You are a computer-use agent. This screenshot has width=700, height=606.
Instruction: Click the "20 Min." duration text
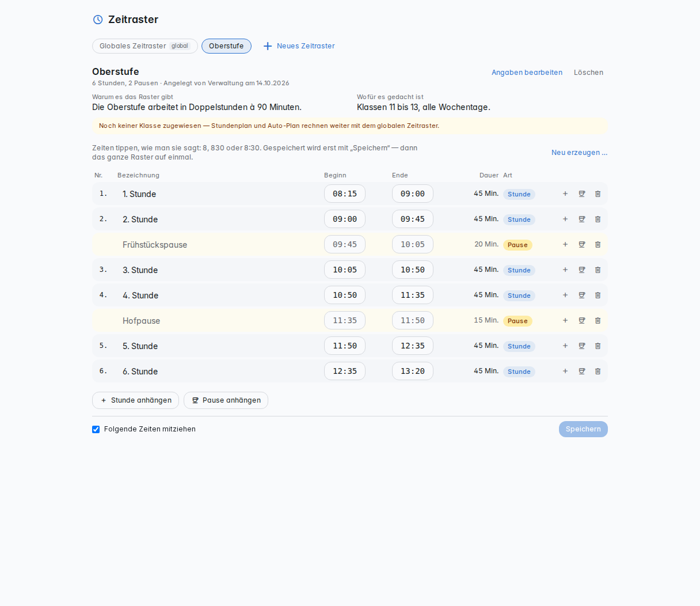486,244
